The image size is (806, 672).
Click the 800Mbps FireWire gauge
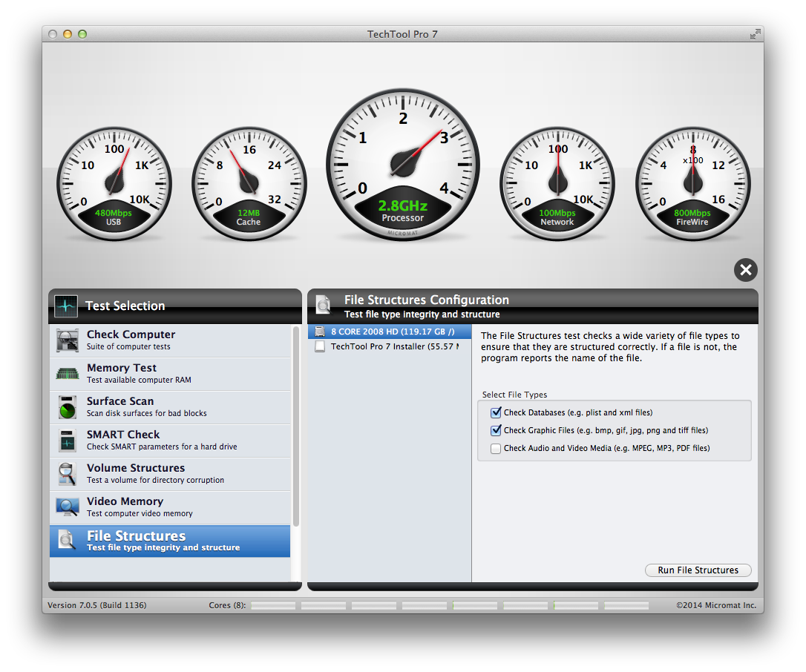tap(692, 183)
